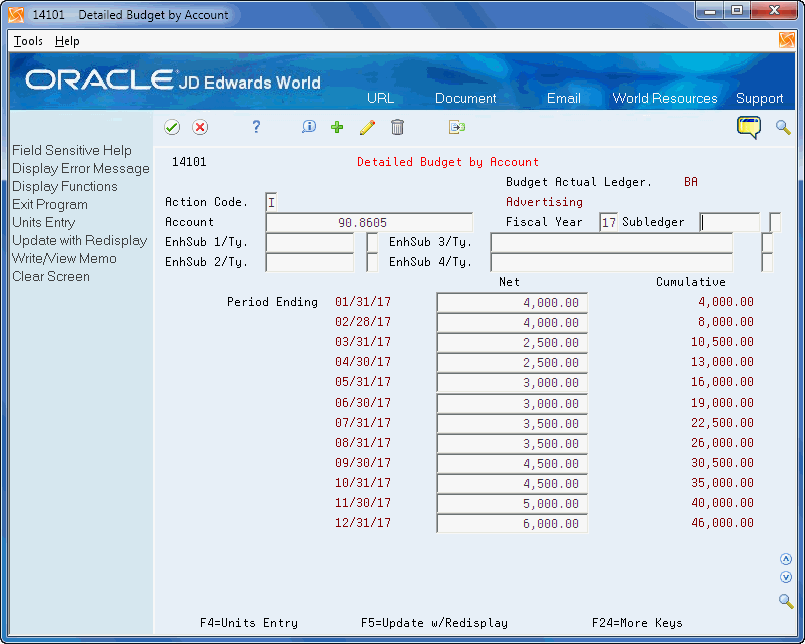
Task: Click the EnhSub 4 type box
Action: (767, 262)
